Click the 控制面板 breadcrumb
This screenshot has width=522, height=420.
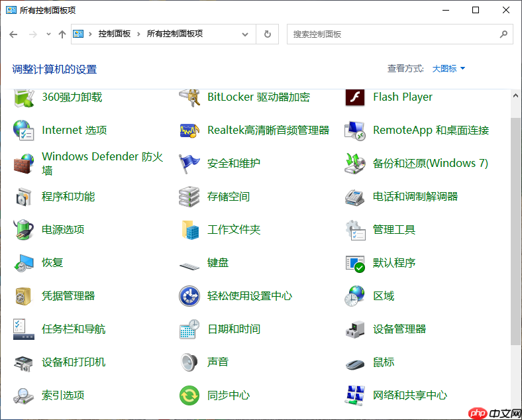pyautogui.click(x=114, y=34)
